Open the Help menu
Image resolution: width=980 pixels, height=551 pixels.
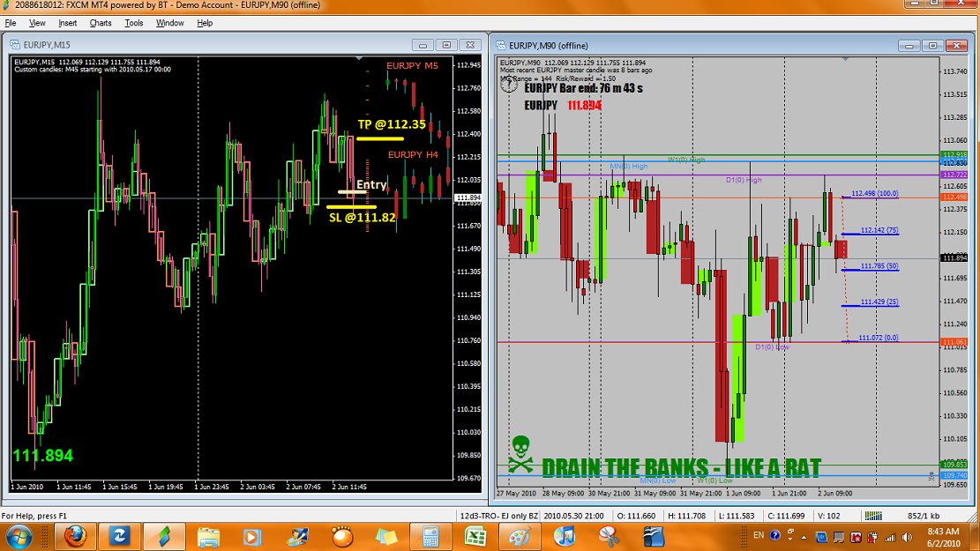[205, 23]
